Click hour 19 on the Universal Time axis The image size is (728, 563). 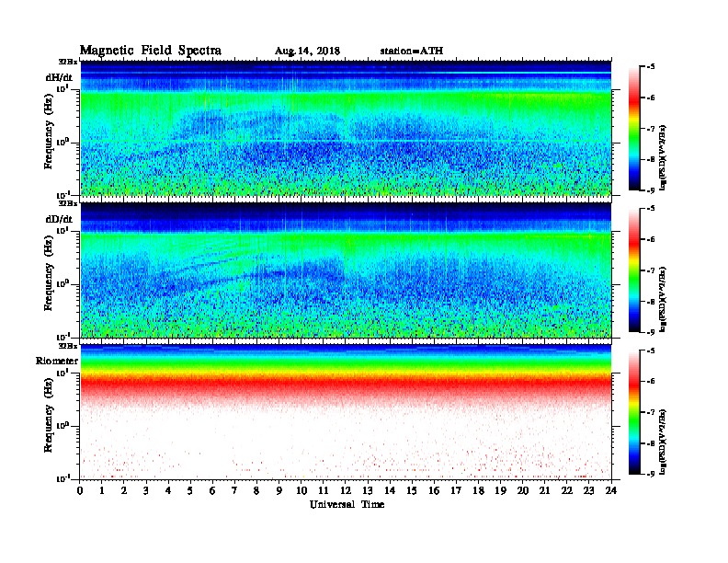coord(500,490)
